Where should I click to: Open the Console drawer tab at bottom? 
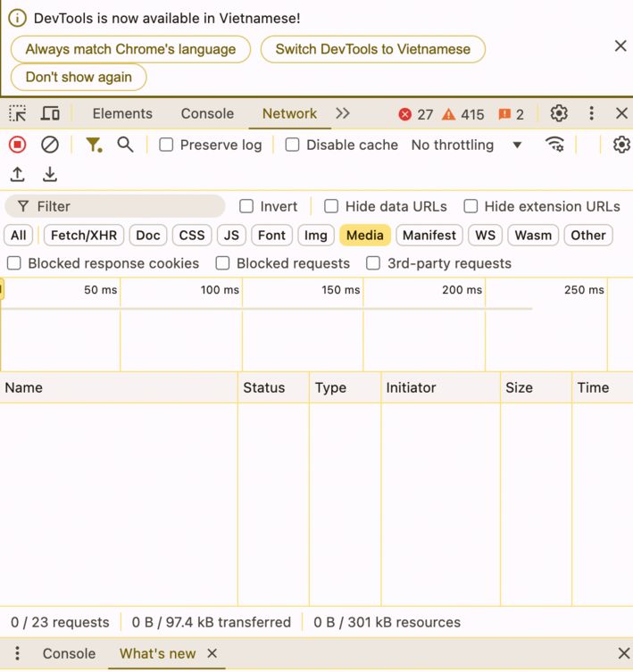69,653
